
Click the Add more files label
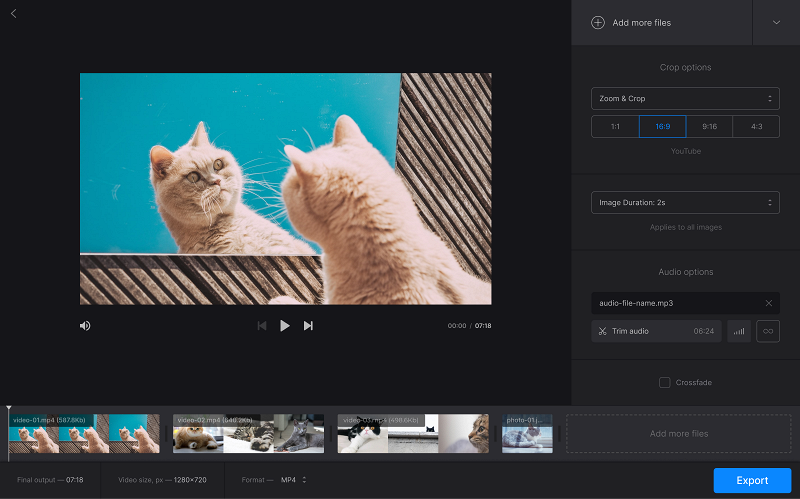coord(641,22)
